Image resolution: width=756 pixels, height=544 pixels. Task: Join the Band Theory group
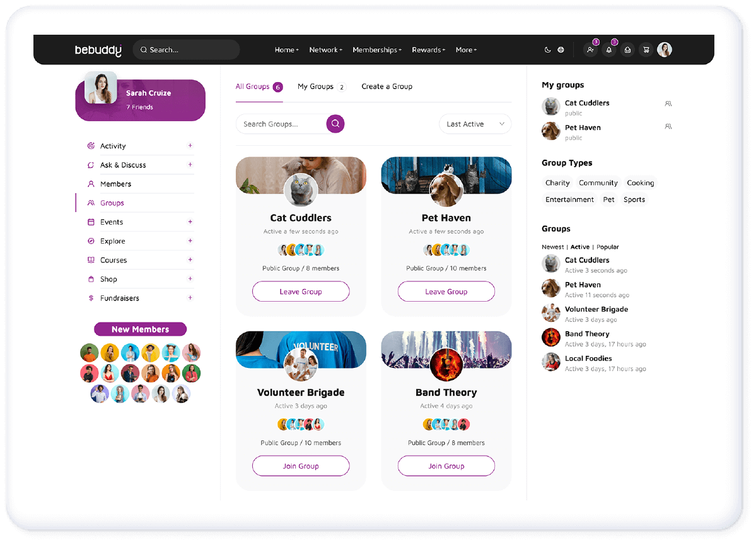tap(446, 466)
